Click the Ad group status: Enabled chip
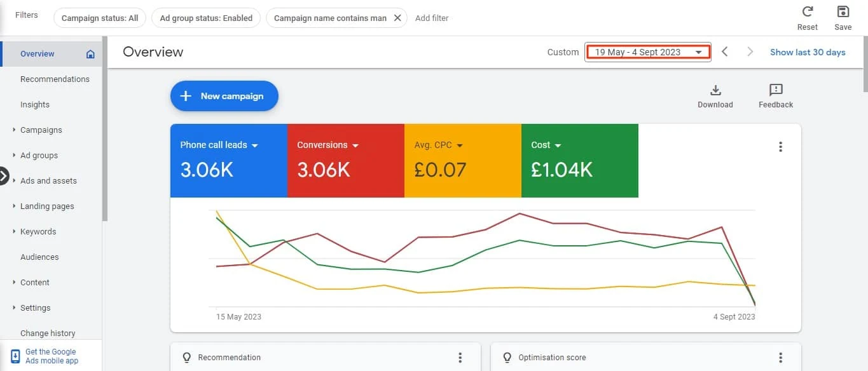The image size is (868, 371). coord(206,18)
